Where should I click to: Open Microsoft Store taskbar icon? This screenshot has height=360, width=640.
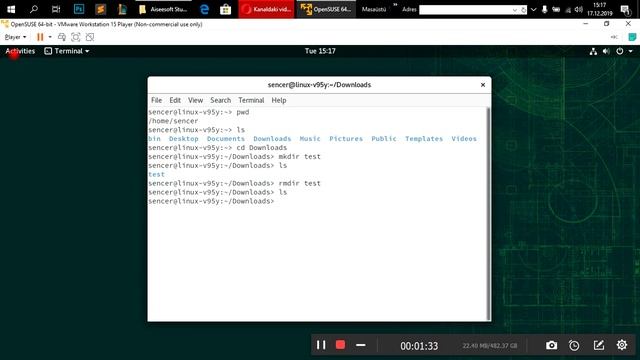(225, 9)
